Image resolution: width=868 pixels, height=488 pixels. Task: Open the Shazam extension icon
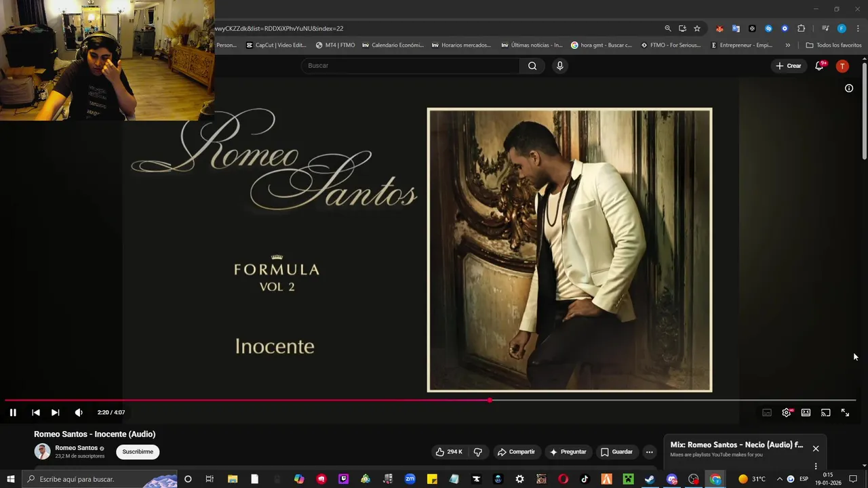pyautogui.click(x=768, y=28)
